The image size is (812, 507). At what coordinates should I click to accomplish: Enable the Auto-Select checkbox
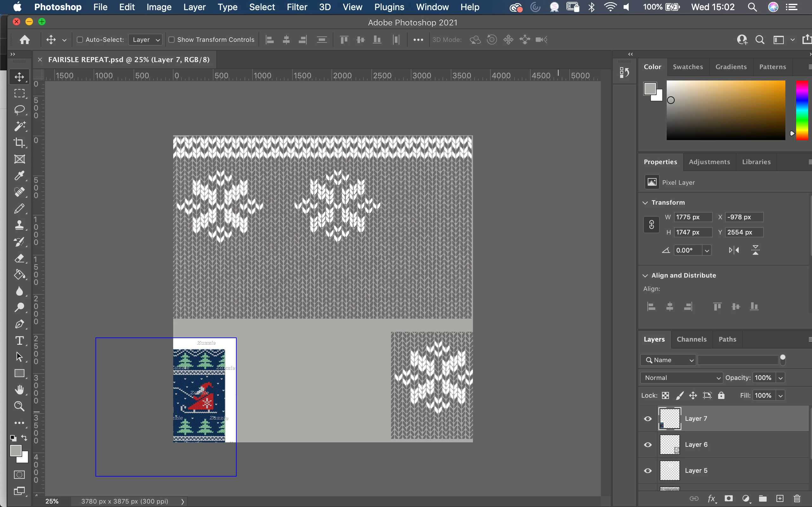(80, 40)
